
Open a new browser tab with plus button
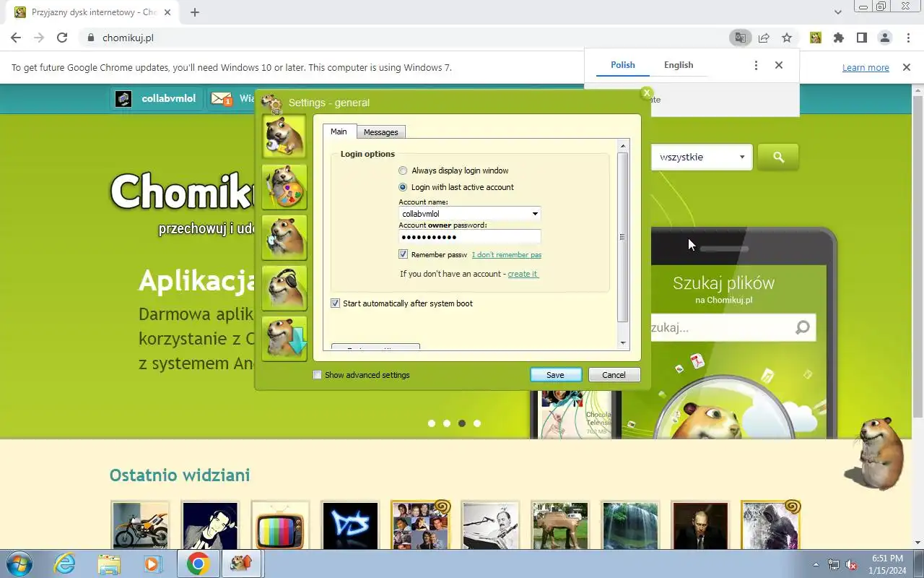pos(195,12)
